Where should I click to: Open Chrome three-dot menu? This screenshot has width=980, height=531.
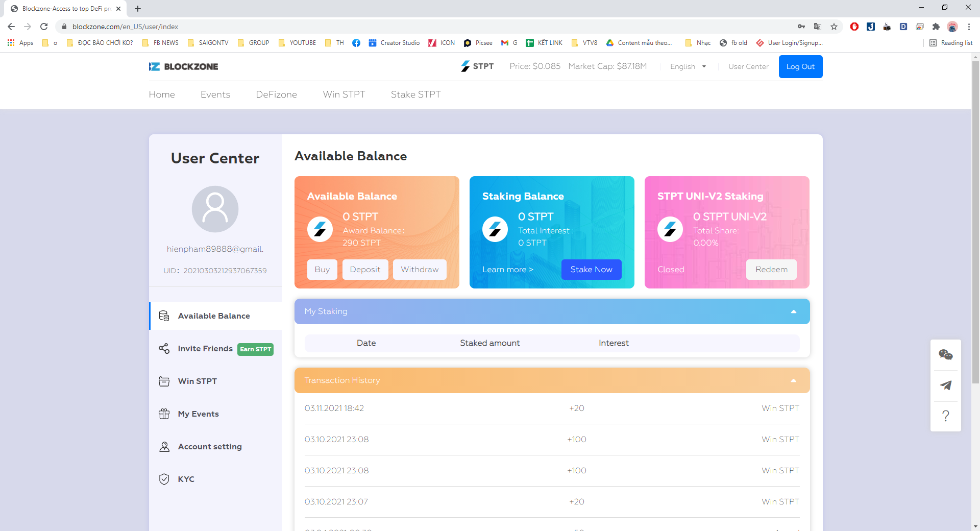coord(969,27)
